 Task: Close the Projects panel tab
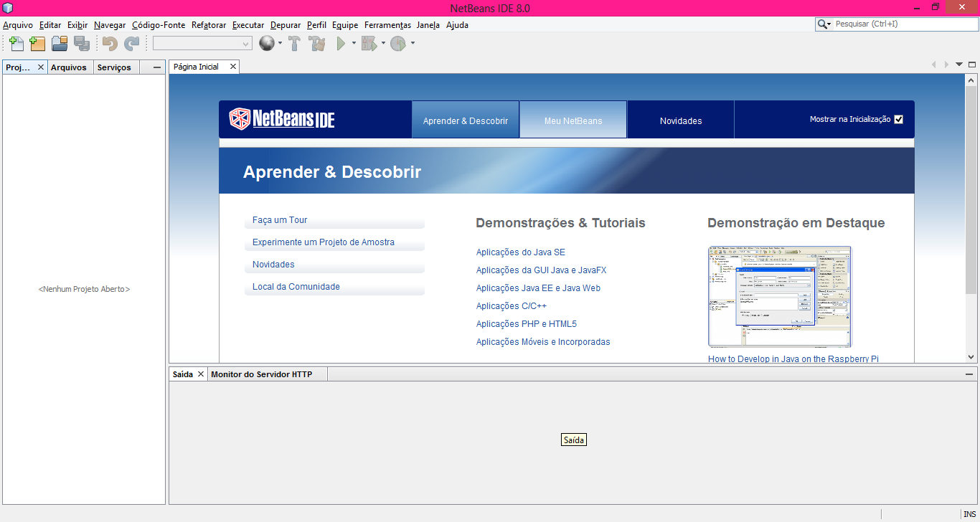[40, 67]
